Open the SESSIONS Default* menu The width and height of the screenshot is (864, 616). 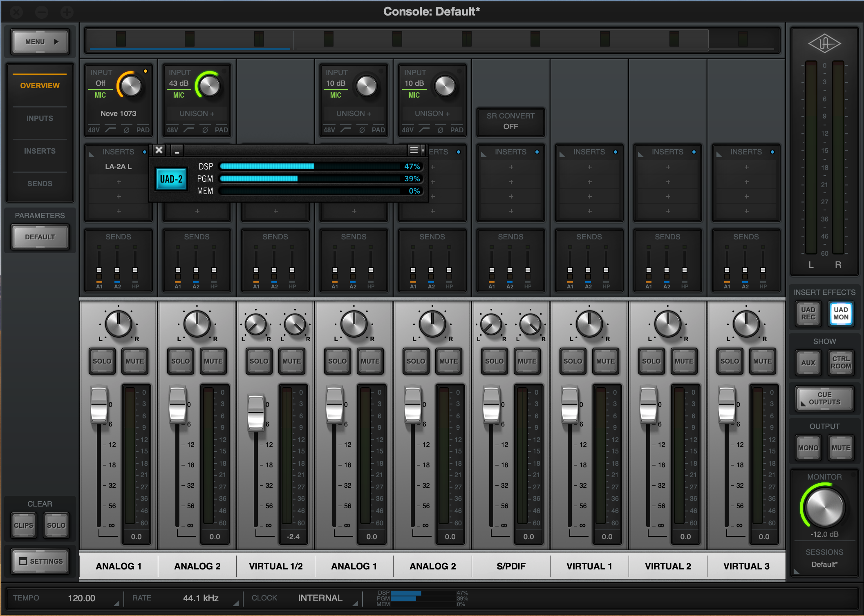[x=824, y=565]
